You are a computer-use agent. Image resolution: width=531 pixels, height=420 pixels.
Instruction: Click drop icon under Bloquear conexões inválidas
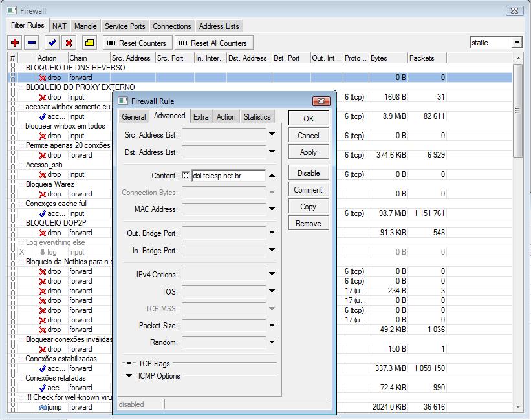(42, 350)
